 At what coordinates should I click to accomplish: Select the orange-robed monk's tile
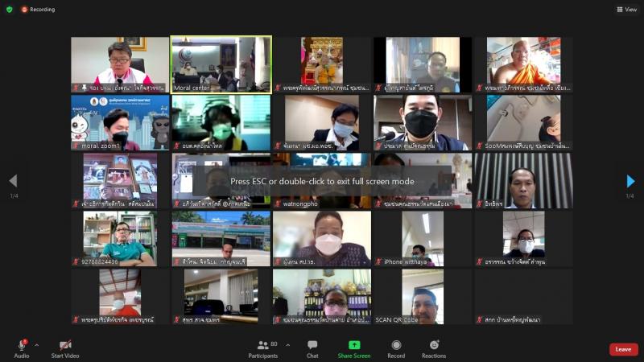point(524,64)
